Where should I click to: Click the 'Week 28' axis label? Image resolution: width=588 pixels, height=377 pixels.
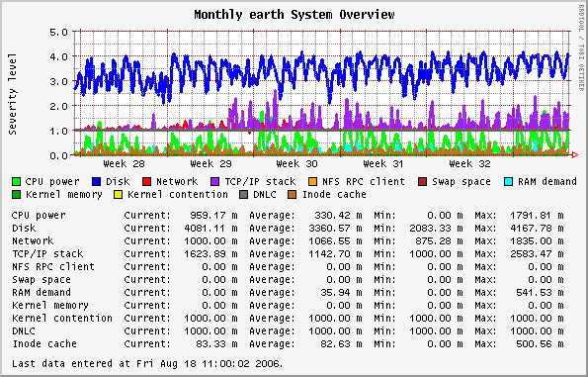124,164
